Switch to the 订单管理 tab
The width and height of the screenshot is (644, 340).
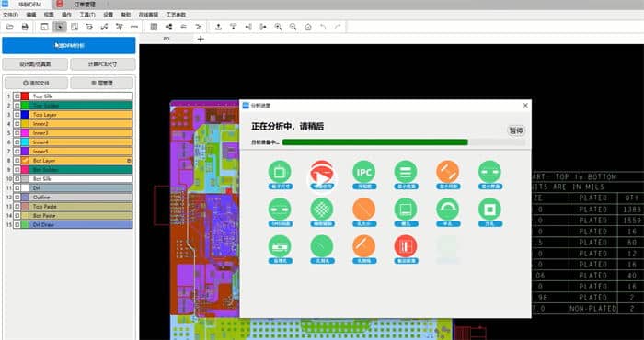pos(85,5)
